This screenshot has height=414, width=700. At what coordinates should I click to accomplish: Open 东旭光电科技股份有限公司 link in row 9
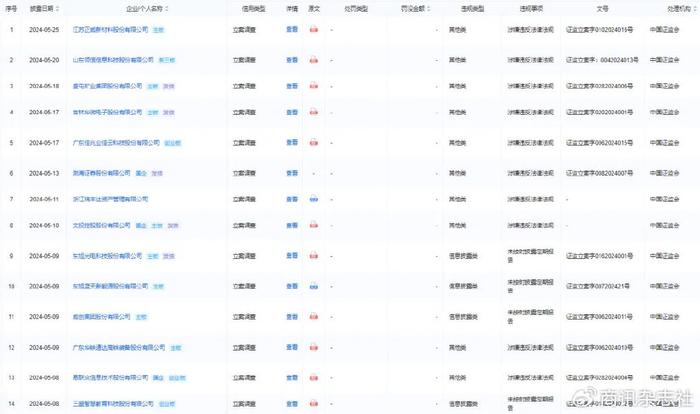(108, 256)
